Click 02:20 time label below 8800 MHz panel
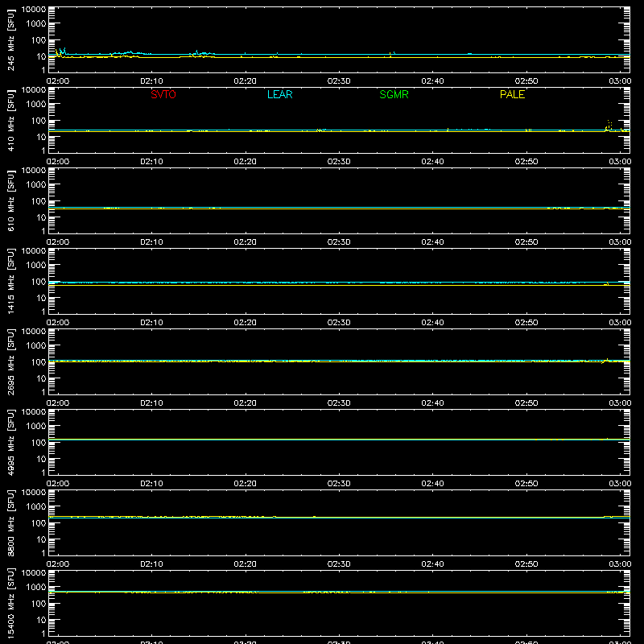The width and height of the screenshot is (644, 644). pyautogui.click(x=246, y=564)
